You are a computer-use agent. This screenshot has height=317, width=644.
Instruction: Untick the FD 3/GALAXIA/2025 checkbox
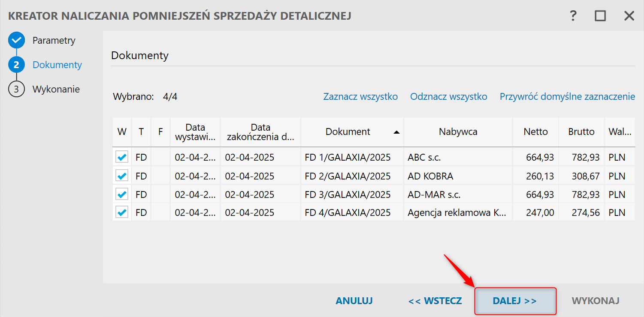(x=122, y=194)
